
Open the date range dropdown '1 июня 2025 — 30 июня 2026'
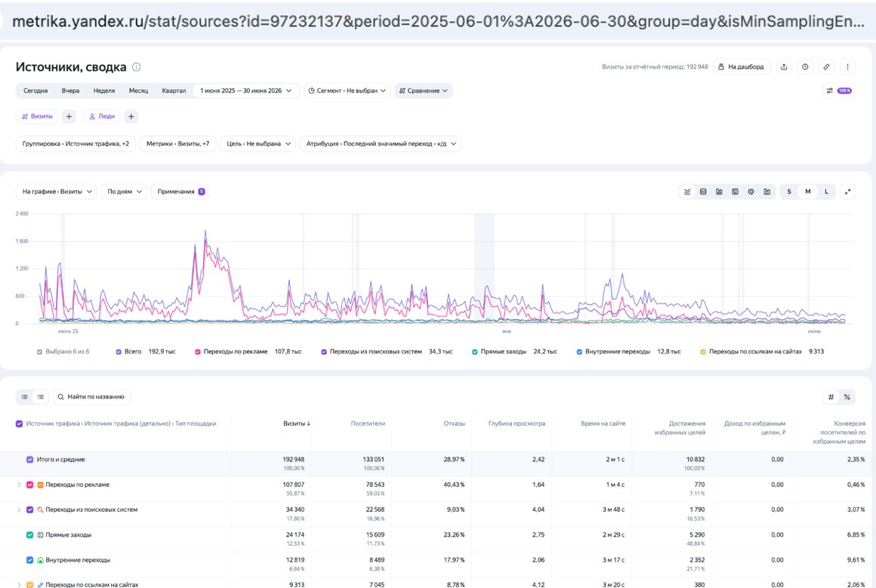[x=246, y=91]
